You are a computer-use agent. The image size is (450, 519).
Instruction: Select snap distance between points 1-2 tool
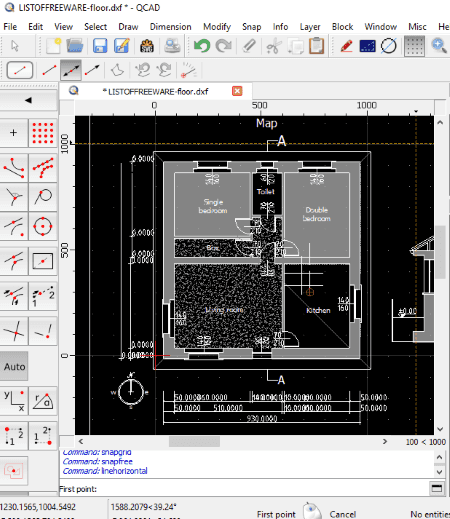43,296
